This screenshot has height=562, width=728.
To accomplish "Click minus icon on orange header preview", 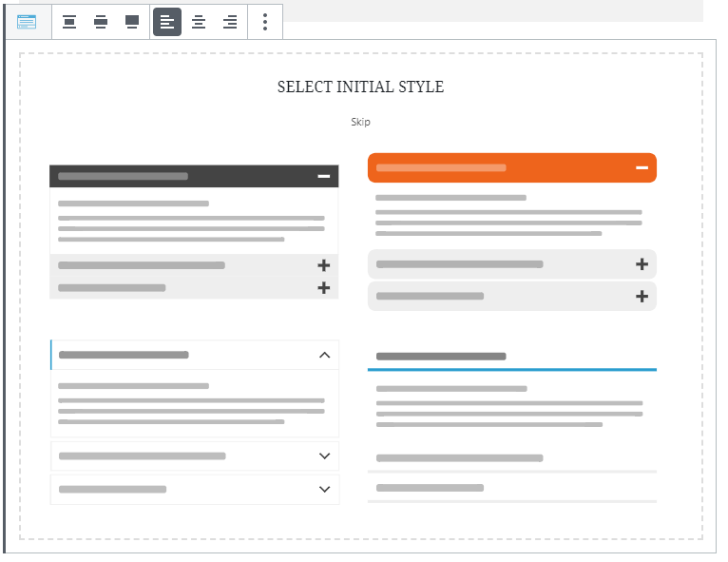I will 642,167.
